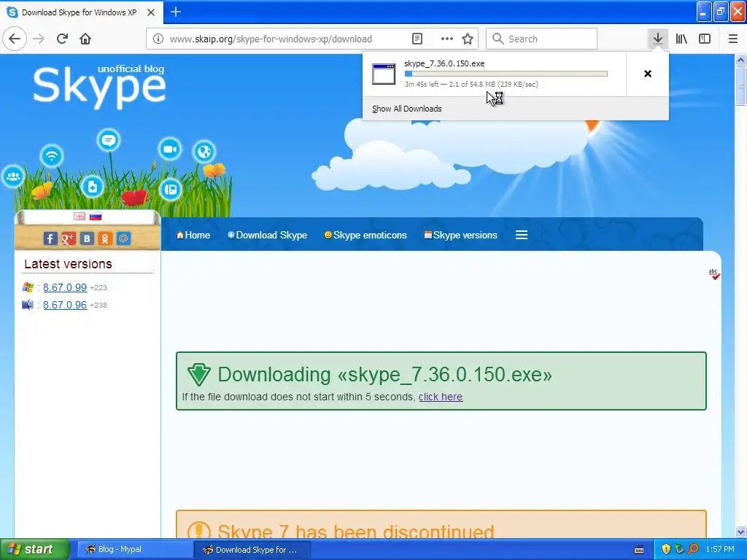Click the download progress bar
Screen dimensions: 747x560
(x=506, y=74)
